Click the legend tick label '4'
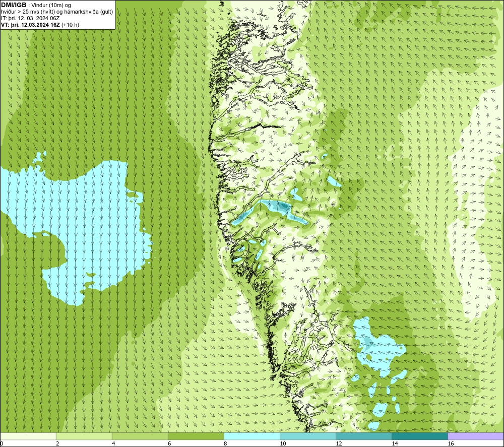Screen dimensions: 504x447 coord(113,444)
